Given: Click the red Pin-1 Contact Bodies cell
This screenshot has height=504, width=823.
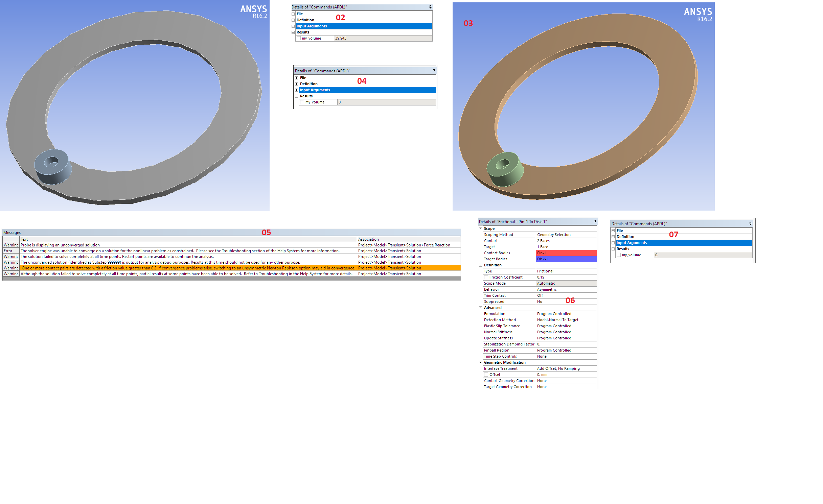Looking at the screenshot, I should point(566,253).
